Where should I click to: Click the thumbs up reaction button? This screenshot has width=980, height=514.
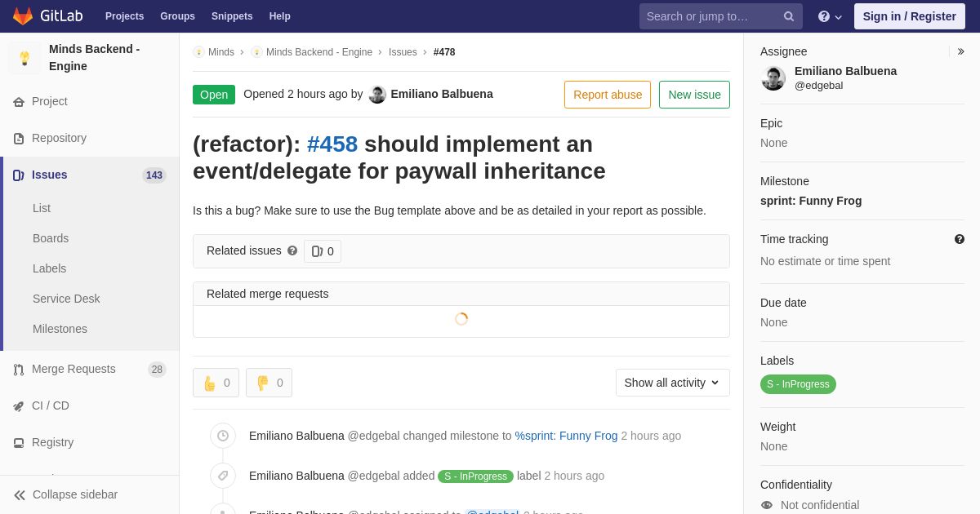216,383
